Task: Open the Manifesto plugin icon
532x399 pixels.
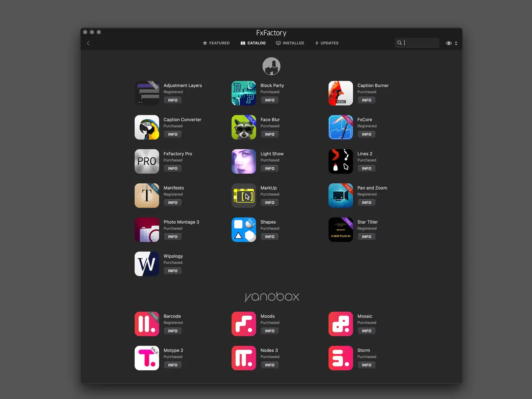Action: point(147,195)
